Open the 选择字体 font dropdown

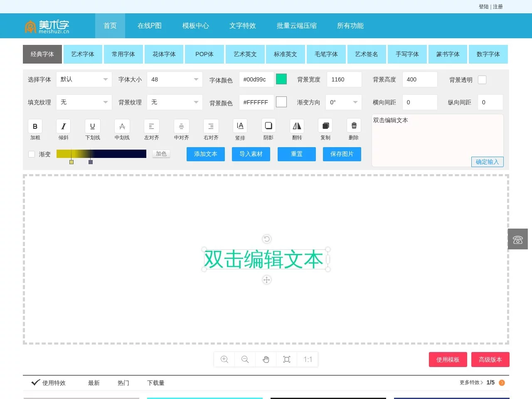(84, 79)
